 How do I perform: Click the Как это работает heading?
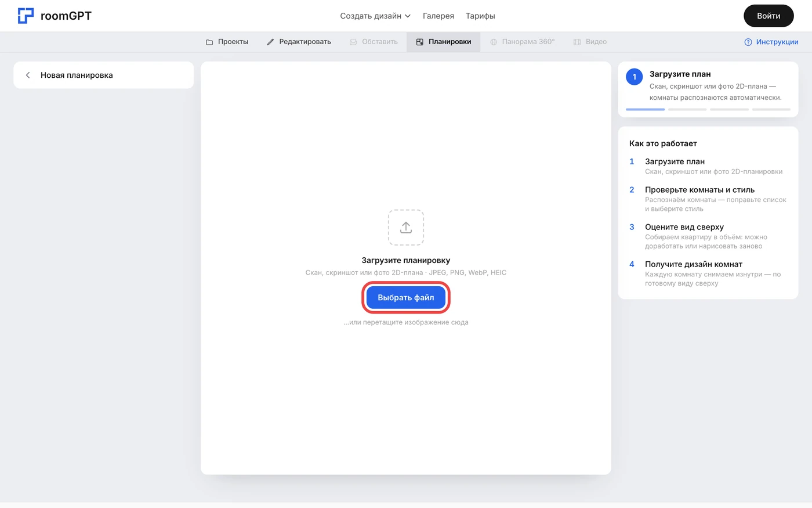coord(663,143)
